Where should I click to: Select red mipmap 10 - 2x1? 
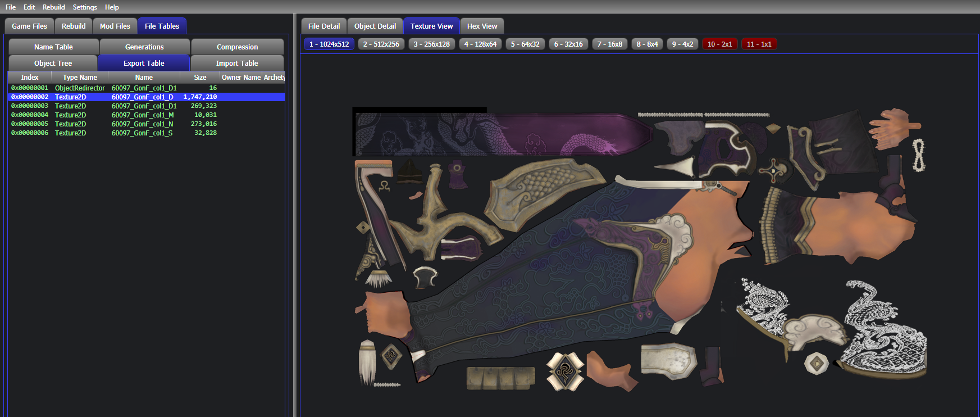click(720, 44)
